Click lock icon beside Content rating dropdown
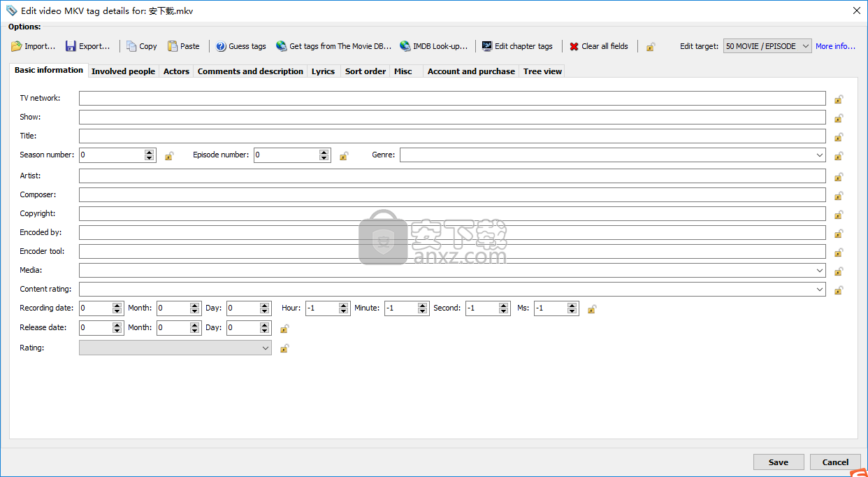 click(839, 290)
